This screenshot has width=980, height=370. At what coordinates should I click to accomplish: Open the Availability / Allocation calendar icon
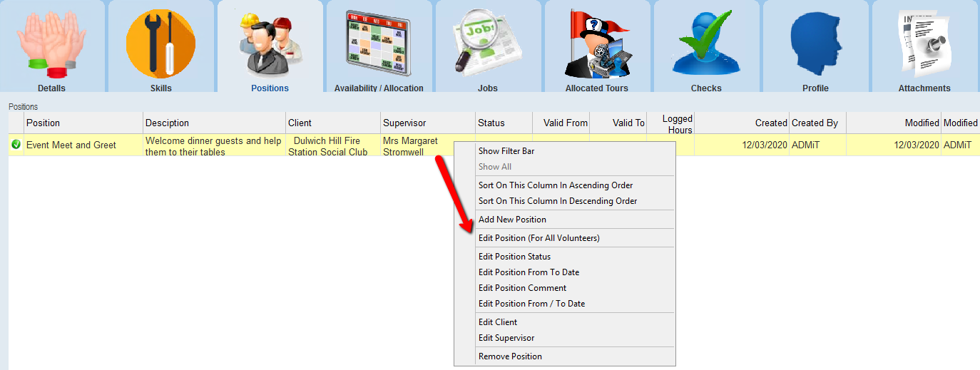click(378, 44)
